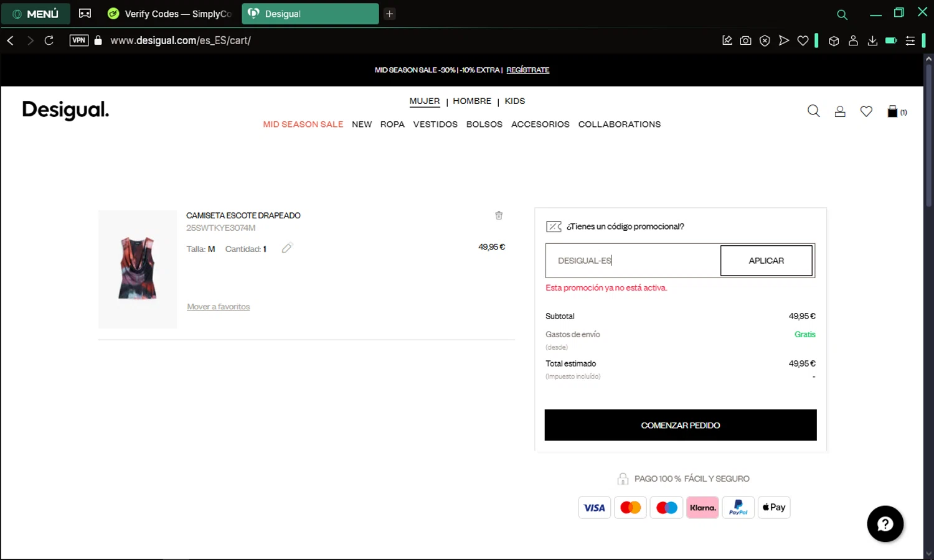The image size is (934, 560).
Task: Apply the promo code with APLICAR
Action: click(767, 261)
